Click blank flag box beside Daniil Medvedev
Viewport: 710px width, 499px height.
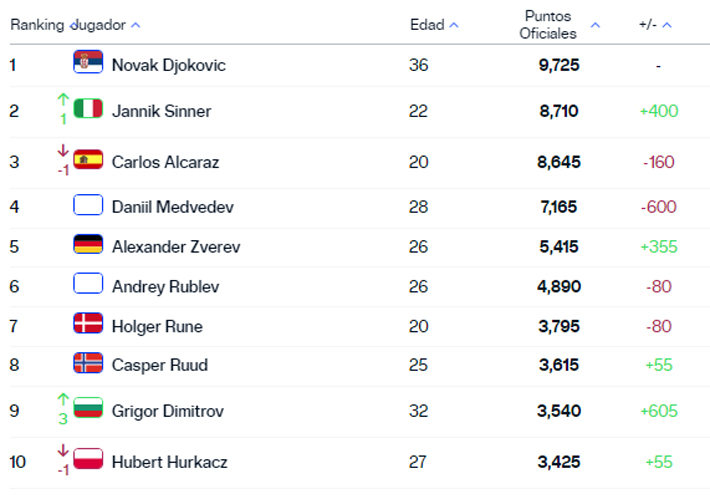pyautogui.click(x=88, y=205)
